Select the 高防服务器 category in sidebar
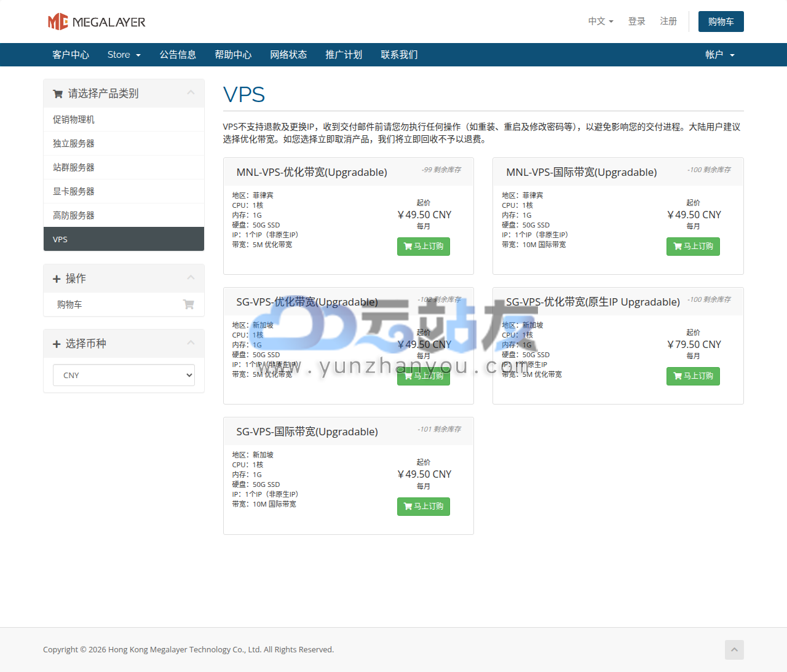Viewport: 787px width, 672px height. click(x=74, y=215)
